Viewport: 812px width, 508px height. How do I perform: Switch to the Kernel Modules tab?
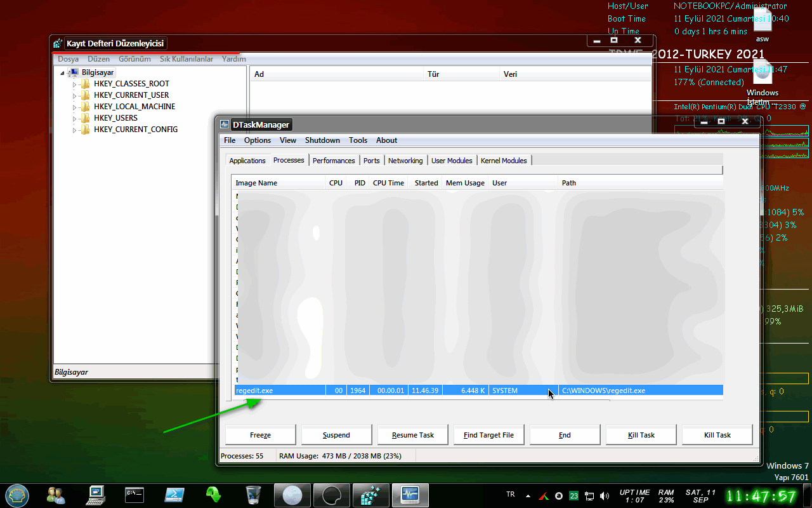(x=504, y=161)
